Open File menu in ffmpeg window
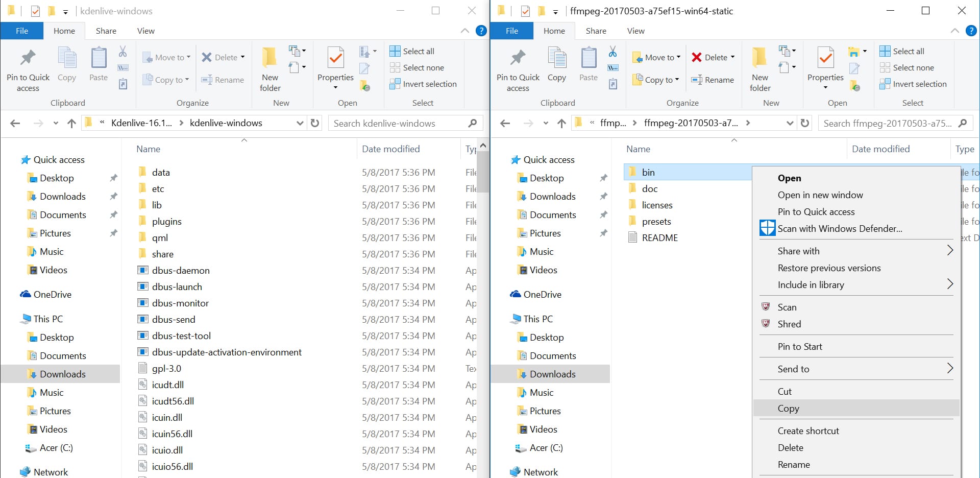This screenshot has height=478, width=980. tap(512, 31)
